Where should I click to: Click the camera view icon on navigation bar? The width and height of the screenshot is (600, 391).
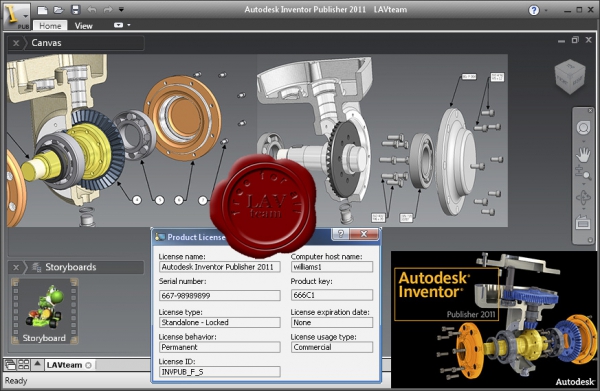(583, 222)
